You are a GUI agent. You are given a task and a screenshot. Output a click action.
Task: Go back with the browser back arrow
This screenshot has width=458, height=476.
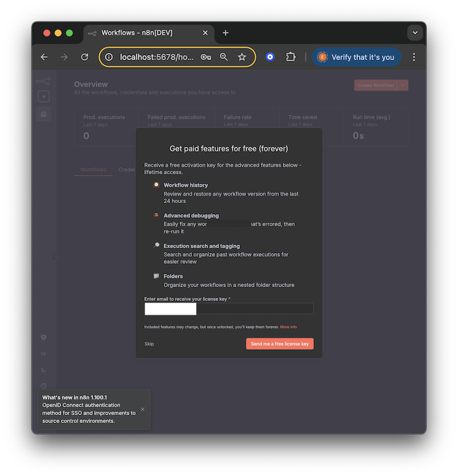pos(44,57)
